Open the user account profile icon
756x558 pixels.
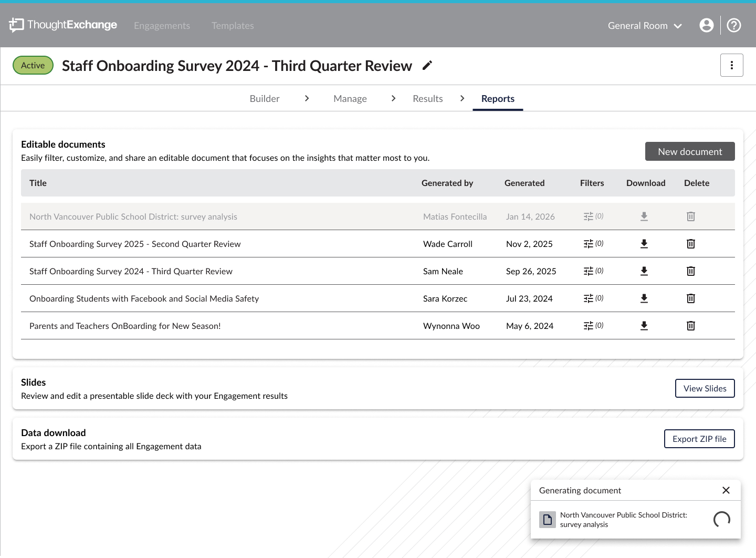706,25
